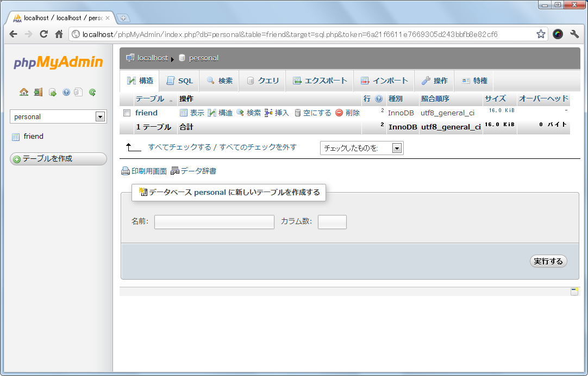Open チェックしたものを action dropdown

tap(361, 148)
